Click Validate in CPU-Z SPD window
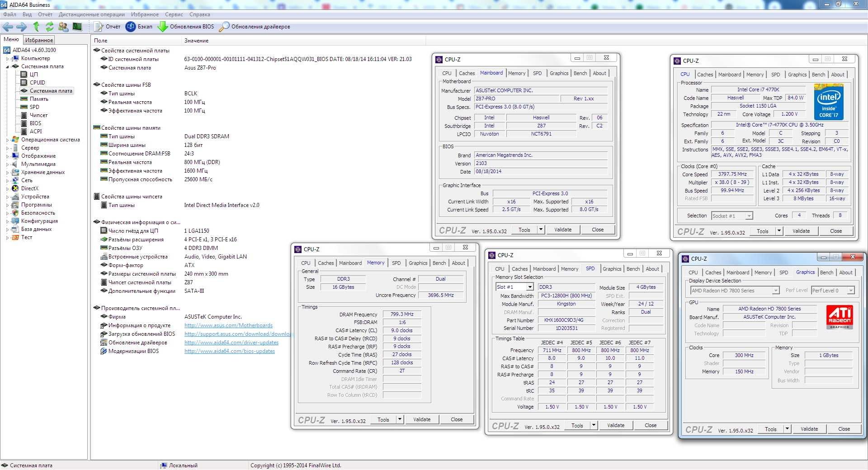Screen dimensions: 868x470 [x=616, y=425]
